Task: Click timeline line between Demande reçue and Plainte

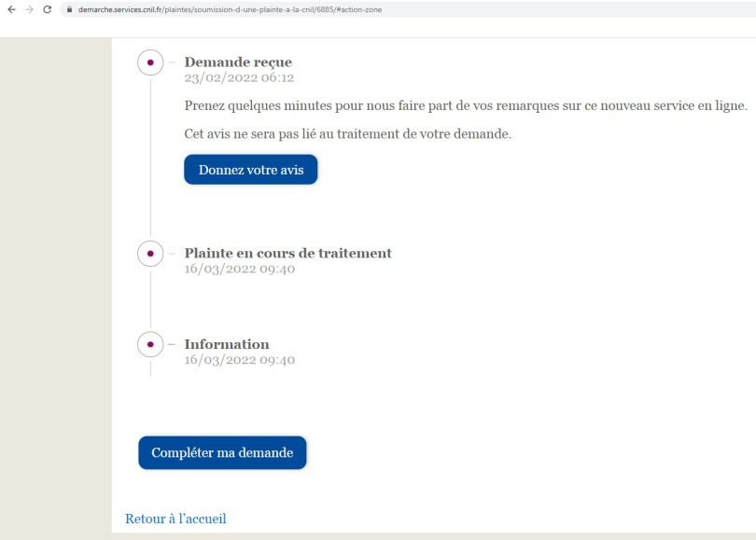Action: tap(150, 159)
